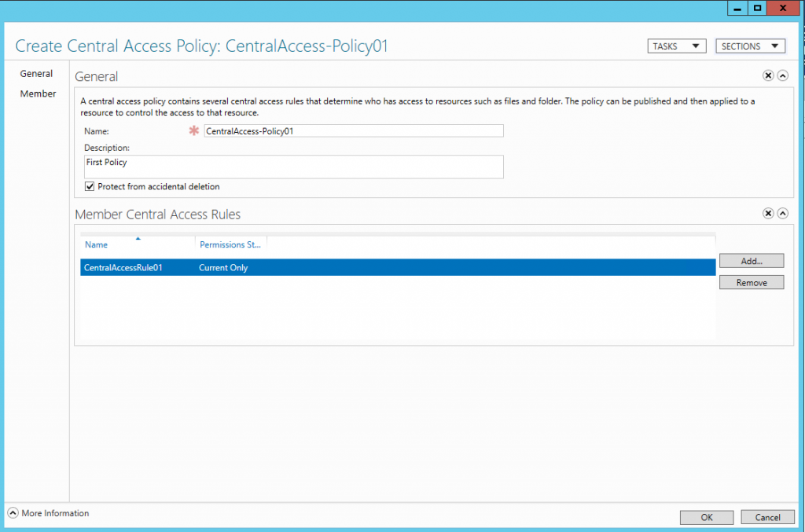Image resolution: width=805 pixels, height=532 pixels.
Task: Open the TASKS dropdown
Action: (x=676, y=46)
